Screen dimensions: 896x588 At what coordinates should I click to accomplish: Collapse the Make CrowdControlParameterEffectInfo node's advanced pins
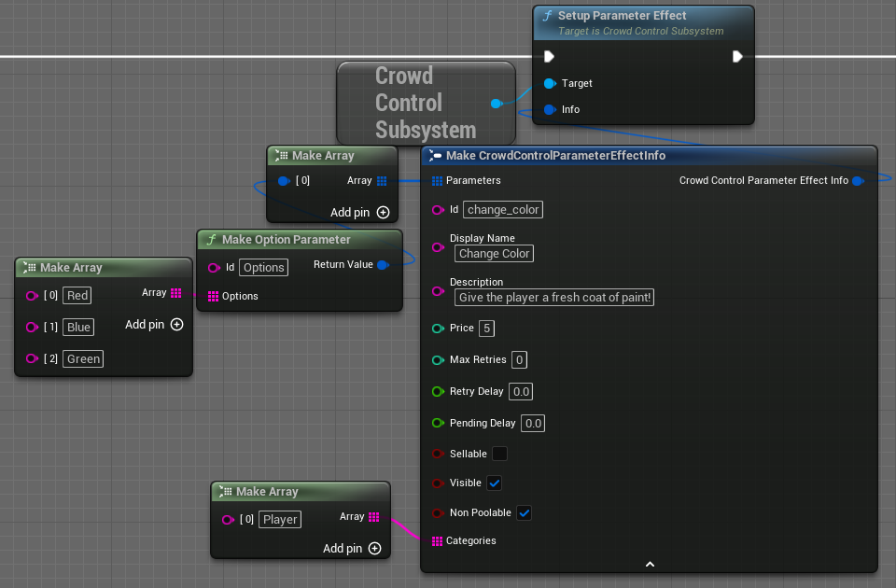point(650,564)
